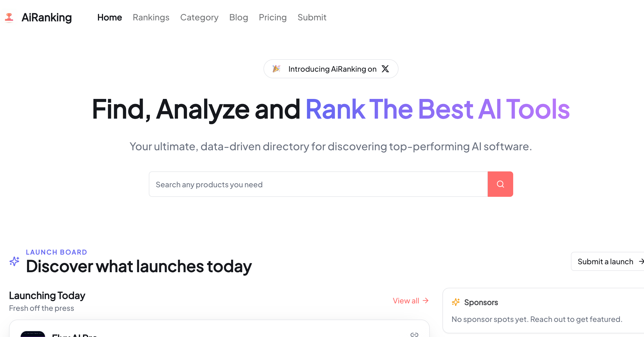The height and width of the screenshot is (337, 644).
Task: Click the X logo in the announcement pill
Action: pos(385,69)
